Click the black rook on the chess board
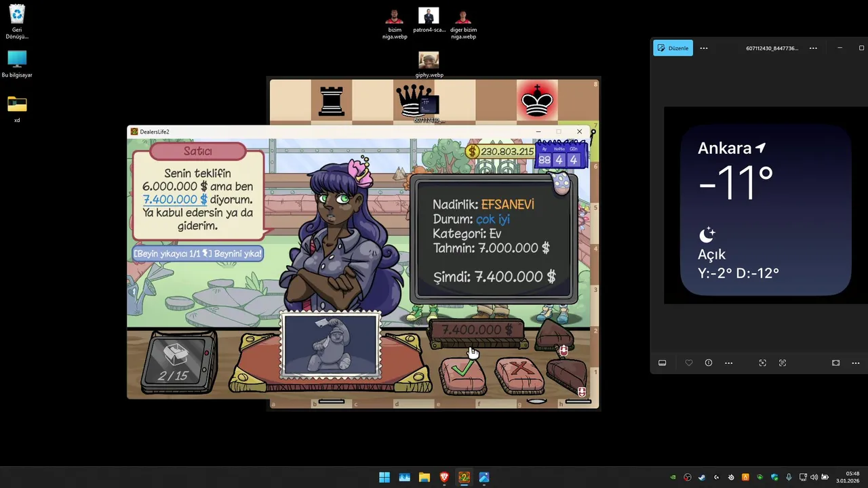 click(332, 100)
